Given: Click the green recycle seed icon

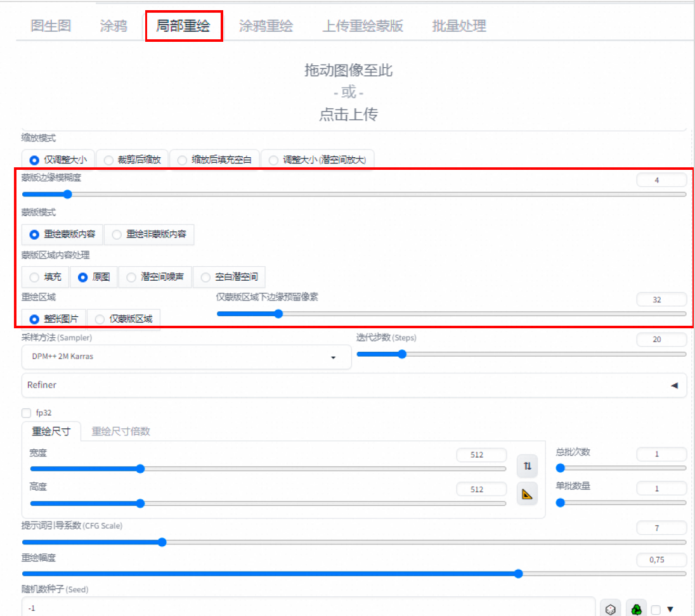Looking at the screenshot, I should pyautogui.click(x=636, y=609).
